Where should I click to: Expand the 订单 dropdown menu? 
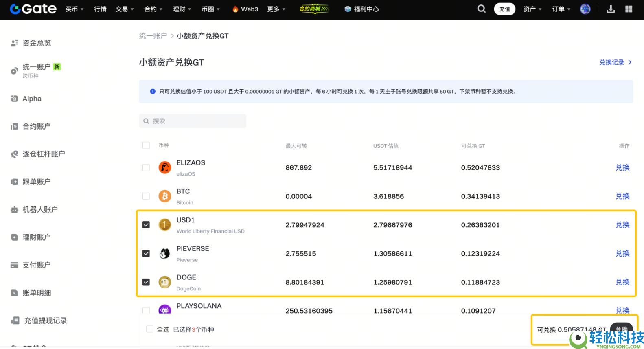point(561,9)
